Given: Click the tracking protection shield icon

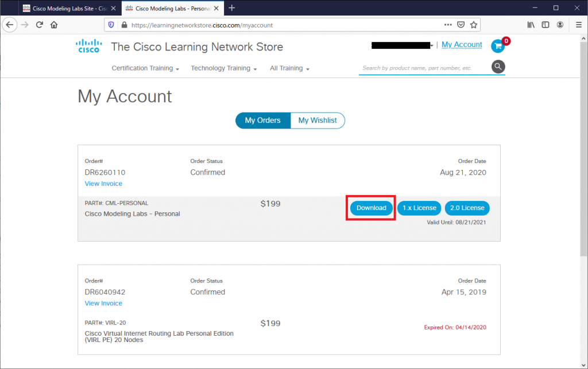Looking at the screenshot, I should point(111,25).
